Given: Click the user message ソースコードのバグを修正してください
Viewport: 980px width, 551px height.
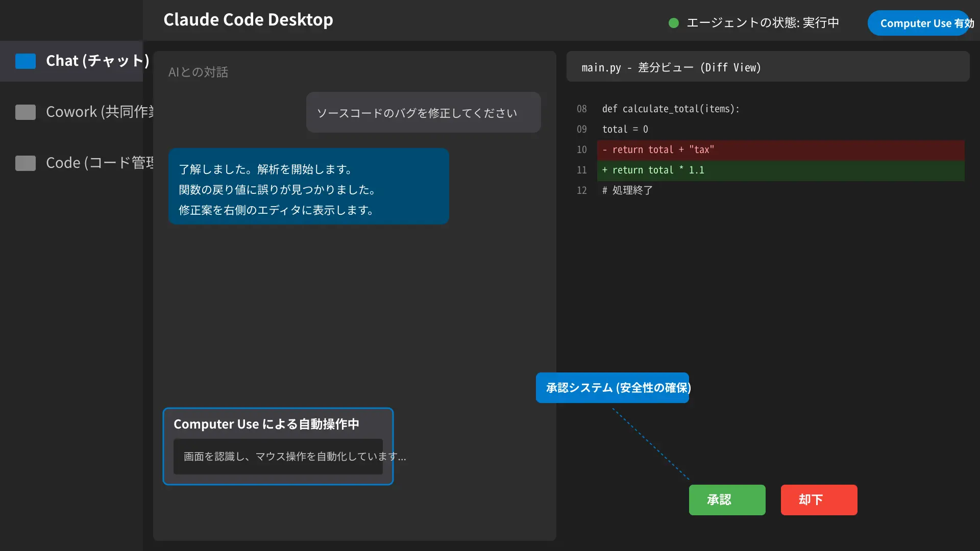Looking at the screenshot, I should (424, 112).
